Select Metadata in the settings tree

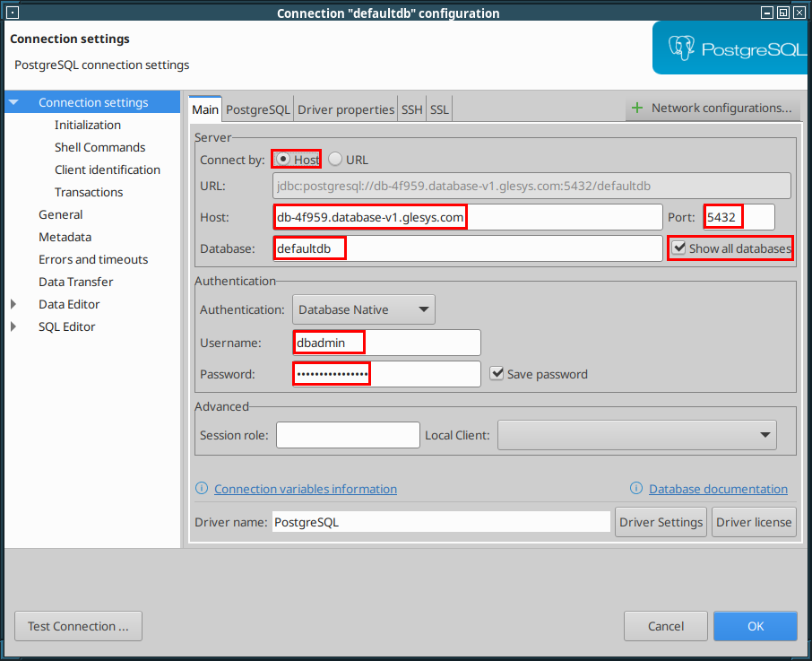coord(65,237)
